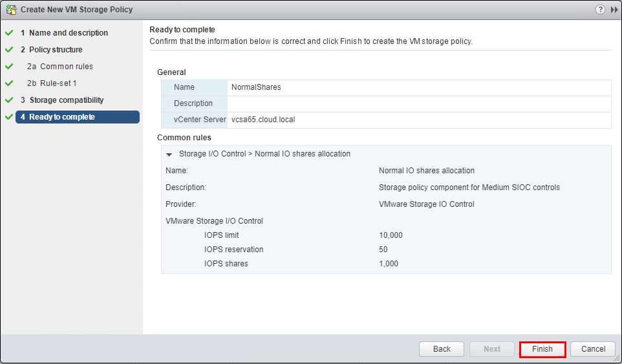
Task: Select step 2b Rule-set 1
Action: (x=58, y=83)
